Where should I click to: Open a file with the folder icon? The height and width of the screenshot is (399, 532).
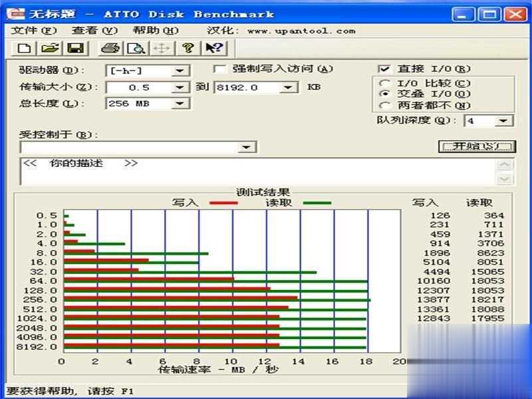(49, 48)
